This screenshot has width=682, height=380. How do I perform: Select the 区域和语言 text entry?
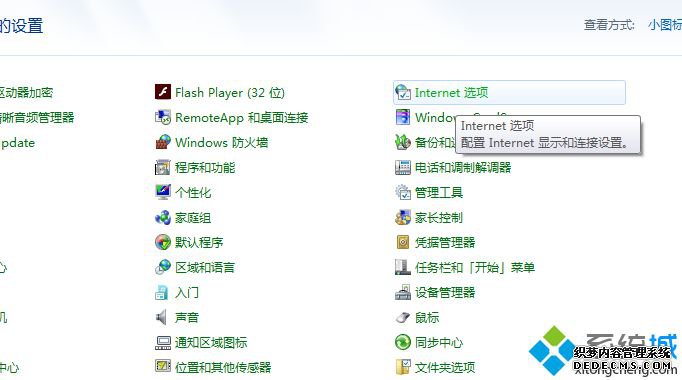point(205,267)
